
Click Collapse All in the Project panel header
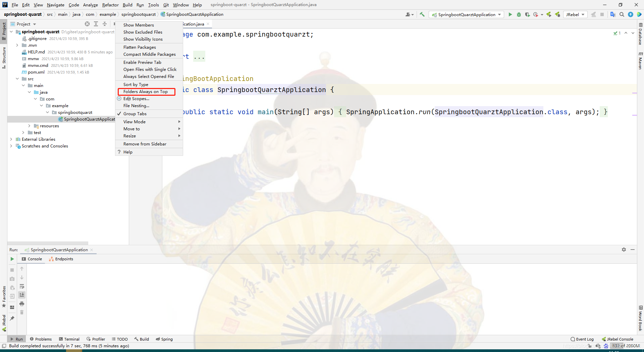pos(105,24)
